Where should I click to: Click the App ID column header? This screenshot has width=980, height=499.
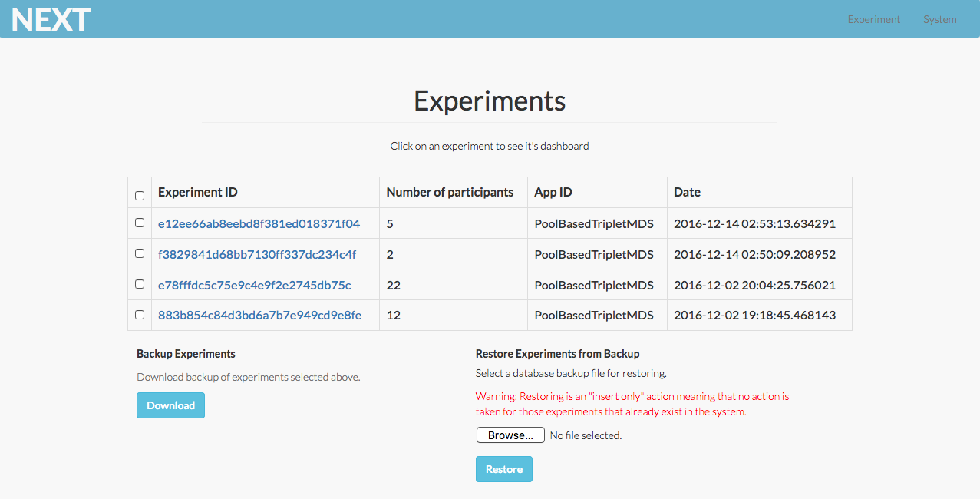click(553, 193)
